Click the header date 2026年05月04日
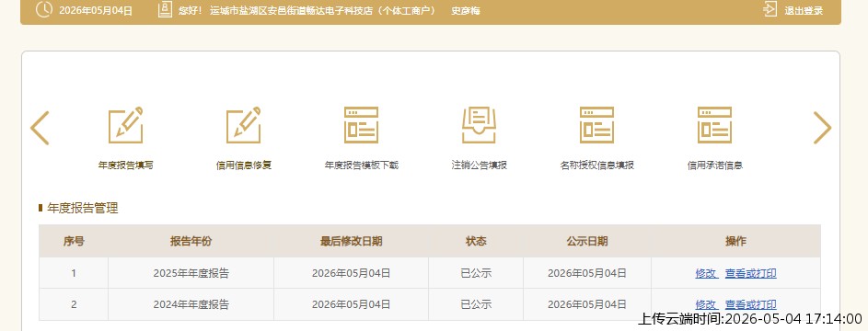Screen dimensions: 868x331 click(96, 10)
